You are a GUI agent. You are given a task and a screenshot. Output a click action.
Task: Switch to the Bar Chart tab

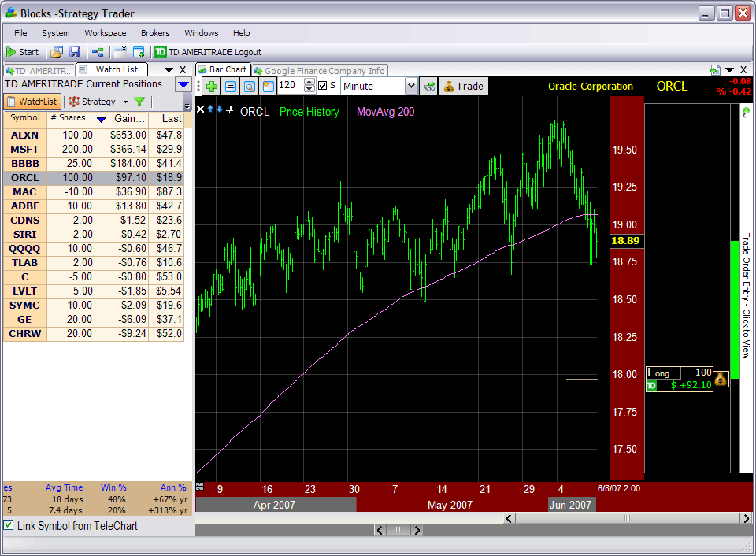click(x=224, y=69)
